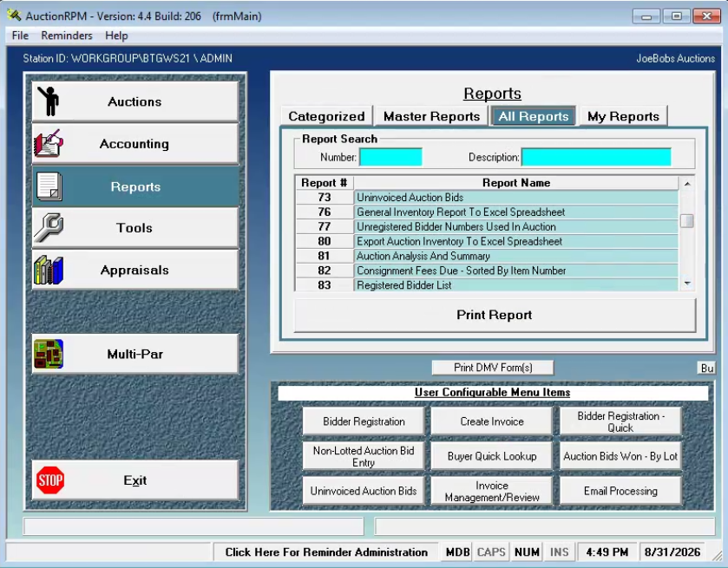Open the Auctions section
The image size is (728, 568).
point(135,101)
